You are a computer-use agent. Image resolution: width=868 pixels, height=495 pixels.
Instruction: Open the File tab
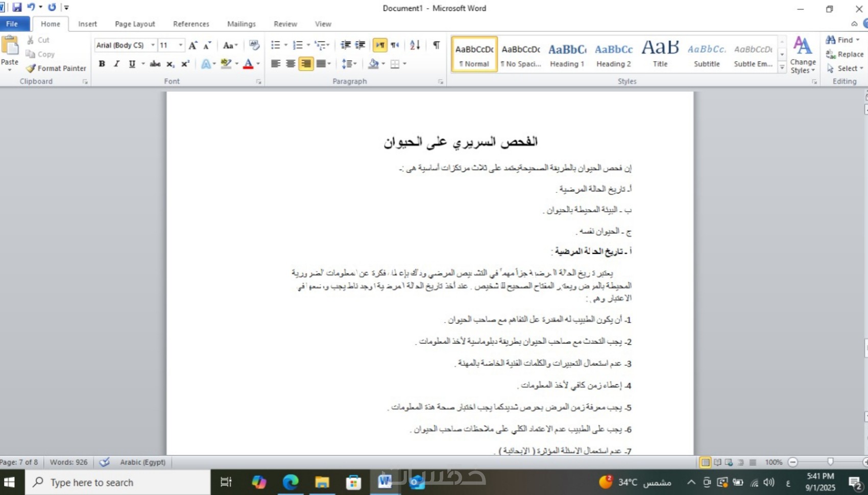coord(12,24)
